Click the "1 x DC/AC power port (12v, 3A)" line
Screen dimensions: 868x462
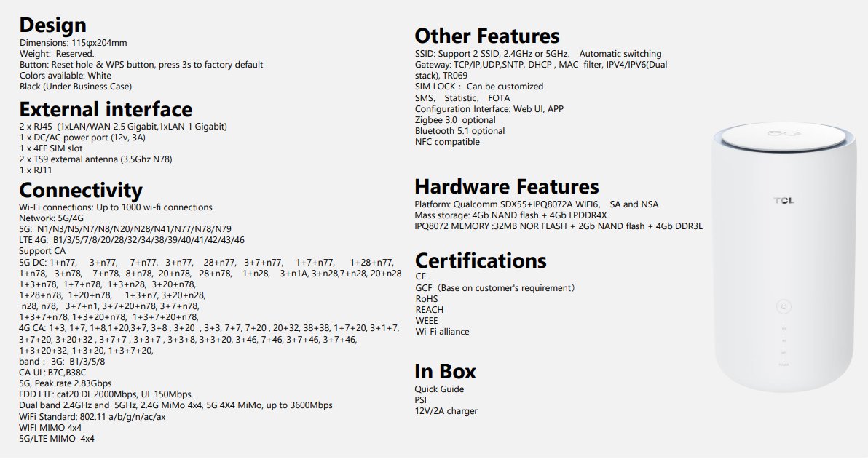pyautogui.click(x=82, y=138)
